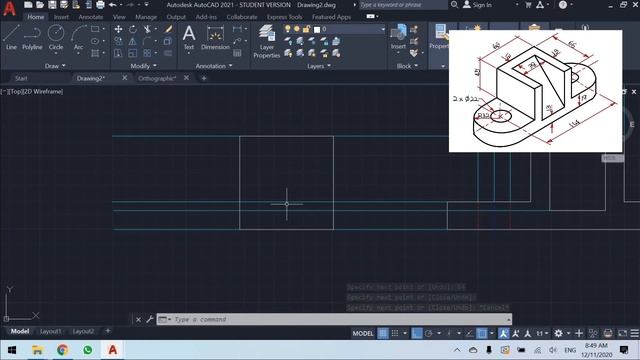Viewport: 640px width, 360px height.
Task: Select the Dimension tool
Action: click(215, 37)
